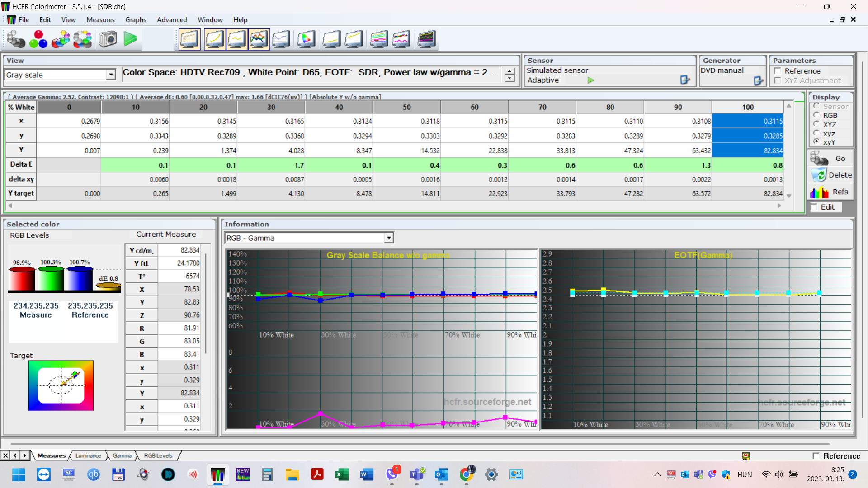Toggle the RGB levels graph icon
Screen dimensions: 868x488
point(259,39)
